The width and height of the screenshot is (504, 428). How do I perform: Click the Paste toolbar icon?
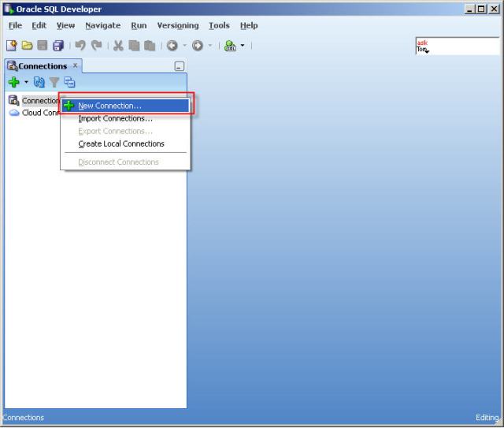[x=150, y=46]
